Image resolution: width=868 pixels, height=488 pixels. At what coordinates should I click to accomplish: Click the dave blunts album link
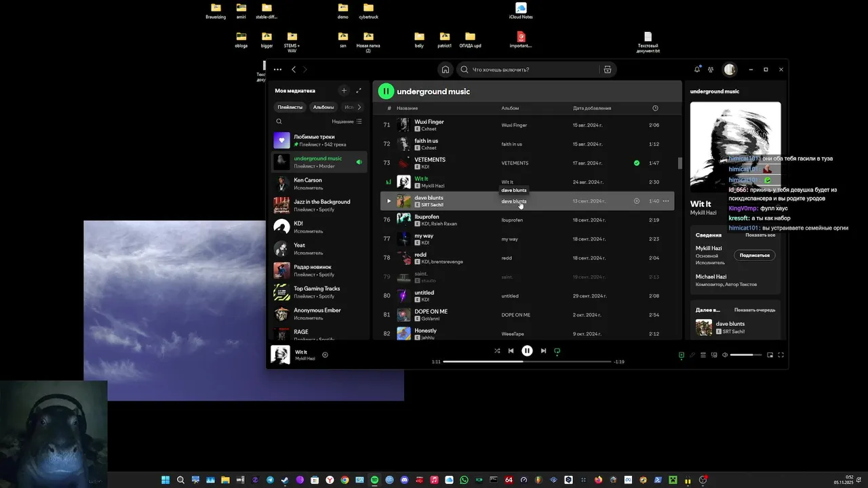514,201
